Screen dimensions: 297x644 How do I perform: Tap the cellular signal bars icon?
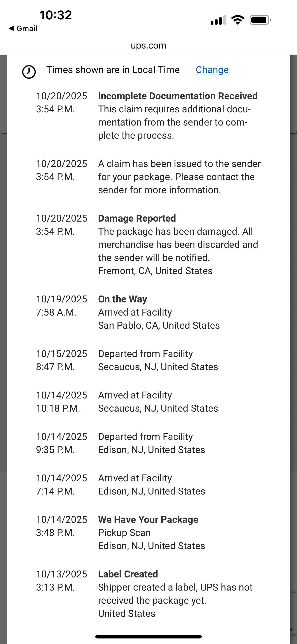click(x=218, y=20)
